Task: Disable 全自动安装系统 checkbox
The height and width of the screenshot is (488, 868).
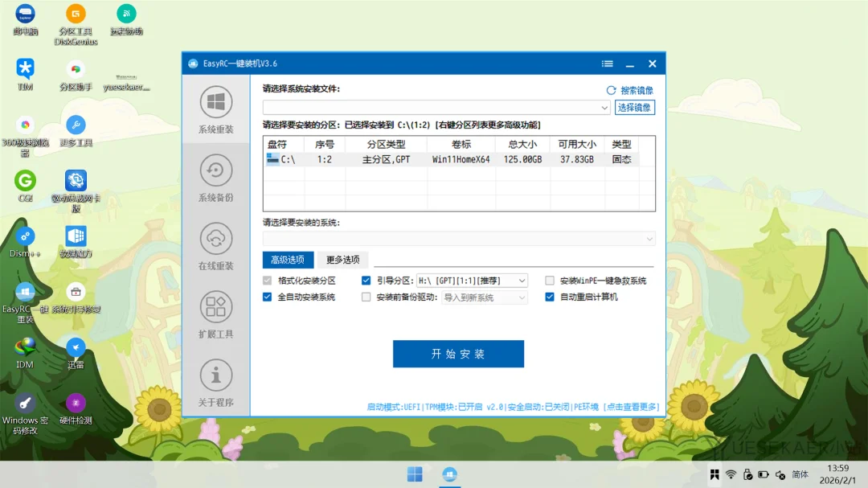Action: [x=268, y=297]
